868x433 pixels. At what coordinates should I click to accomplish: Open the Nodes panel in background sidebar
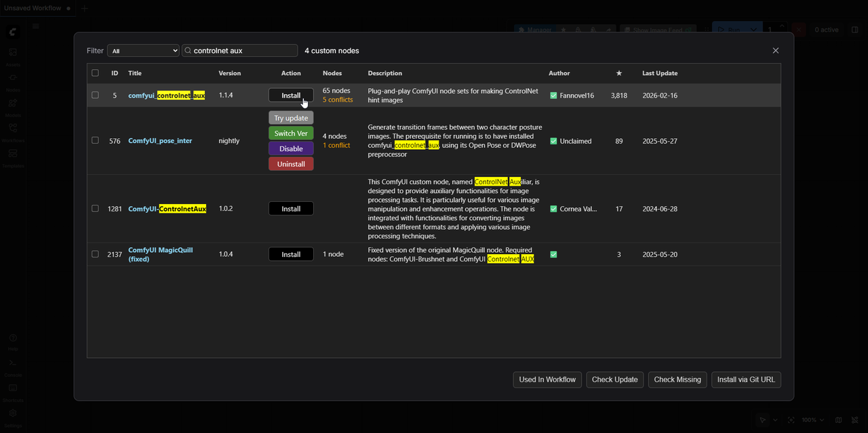[13, 81]
